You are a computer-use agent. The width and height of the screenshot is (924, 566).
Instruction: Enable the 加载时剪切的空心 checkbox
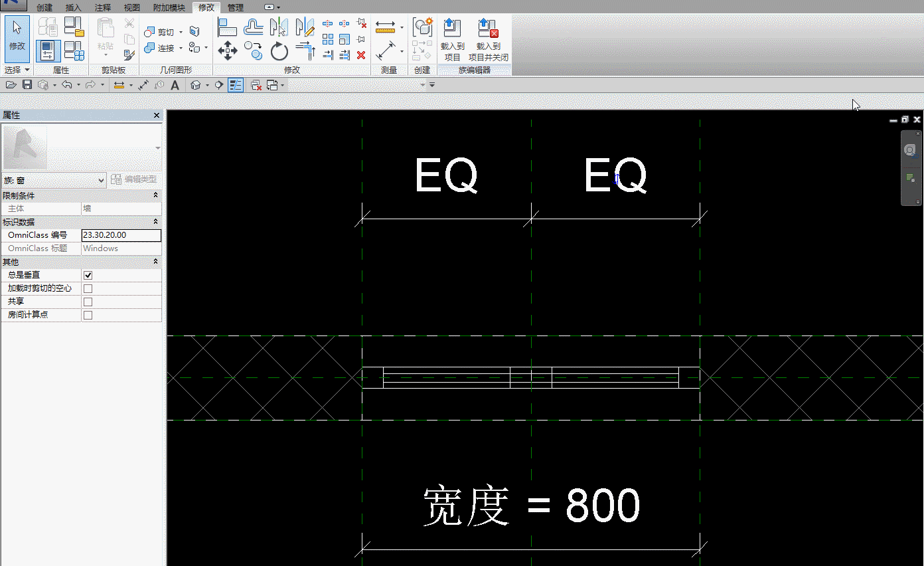click(x=88, y=288)
